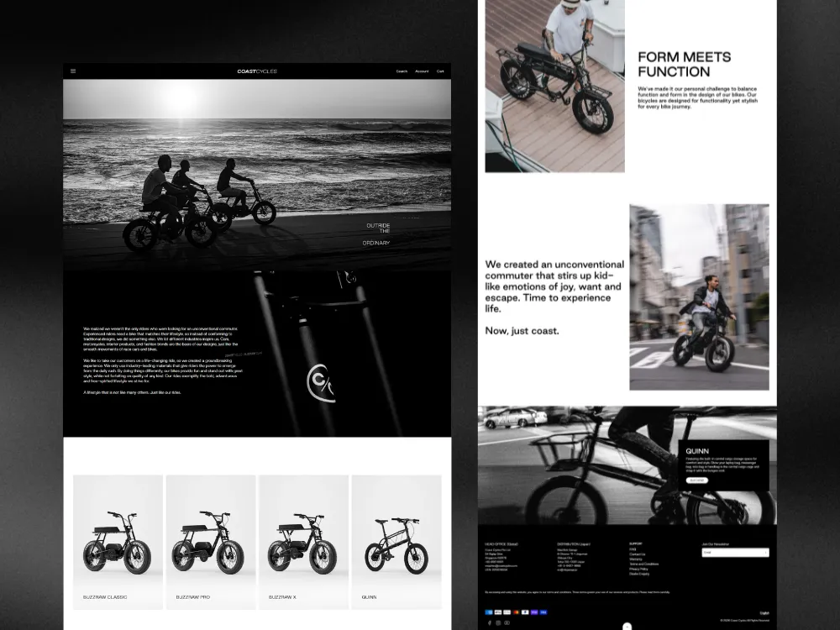Click the Coast Cycles logo in header
This screenshot has height=630, width=840.
click(257, 71)
